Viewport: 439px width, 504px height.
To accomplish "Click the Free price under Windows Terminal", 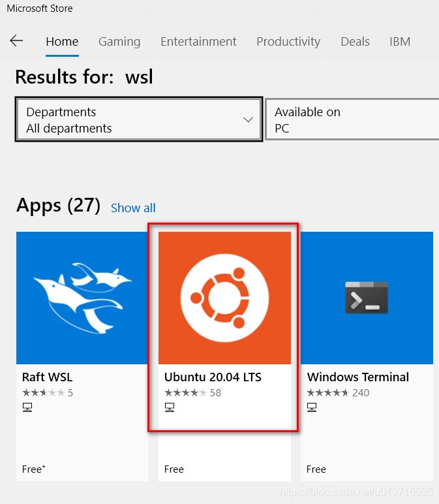I will point(316,469).
